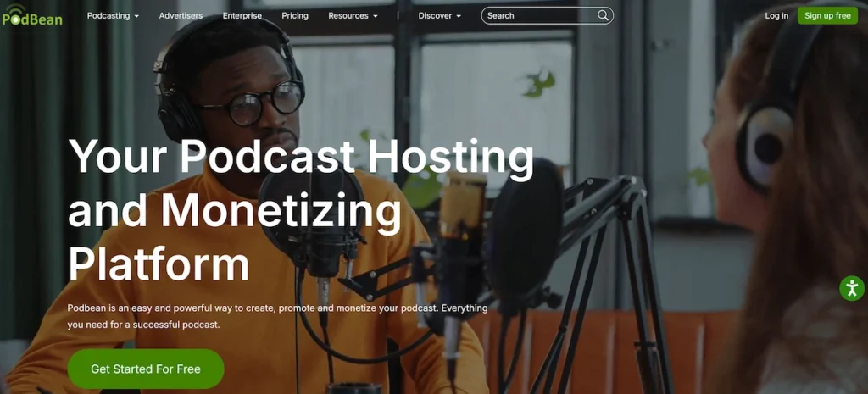Expand the Podcasting dropdown menu
Viewport: 868px width, 394px height.
(x=113, y=15)
